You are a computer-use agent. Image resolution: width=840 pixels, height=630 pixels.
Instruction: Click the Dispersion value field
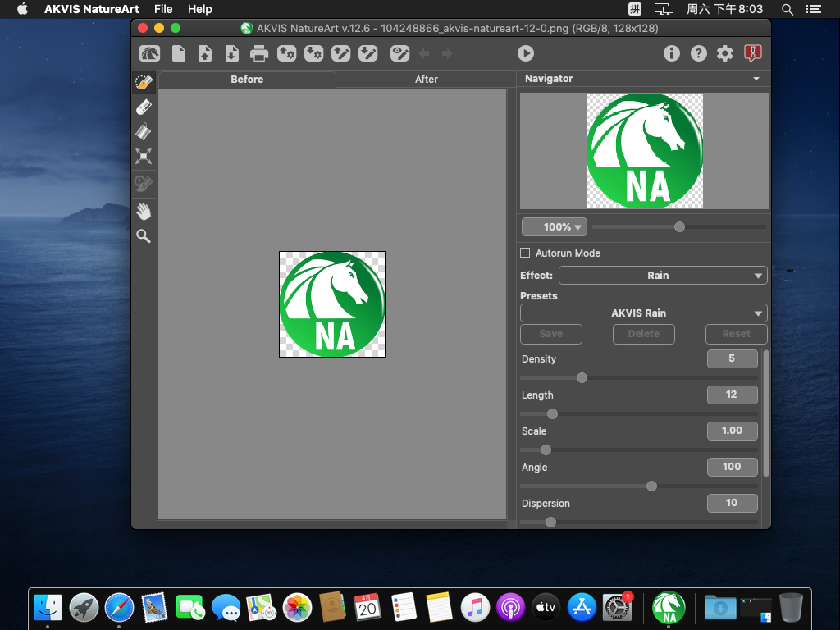click(732, 503)
